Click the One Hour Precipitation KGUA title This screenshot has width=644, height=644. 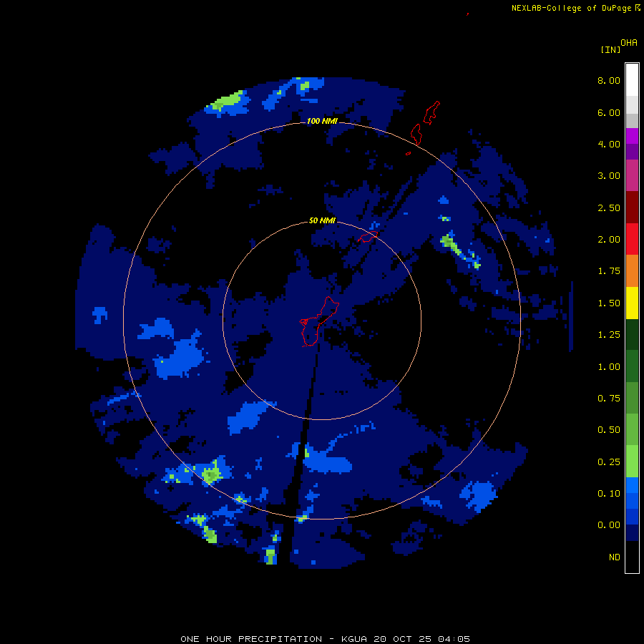point(326,639)
